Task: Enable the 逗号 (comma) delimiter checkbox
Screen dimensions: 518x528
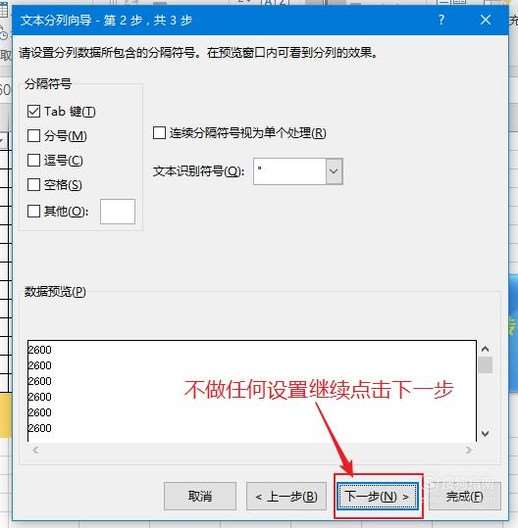Action: coord(34,160)
